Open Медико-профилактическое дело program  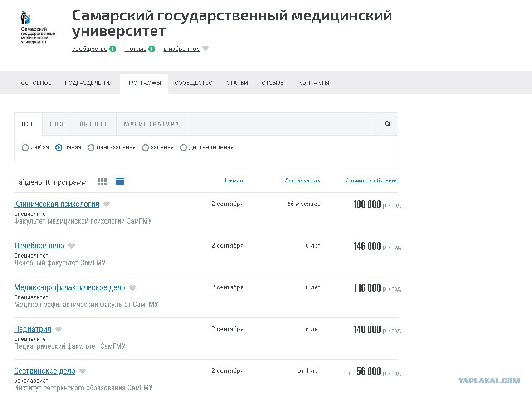coord(69,287)
